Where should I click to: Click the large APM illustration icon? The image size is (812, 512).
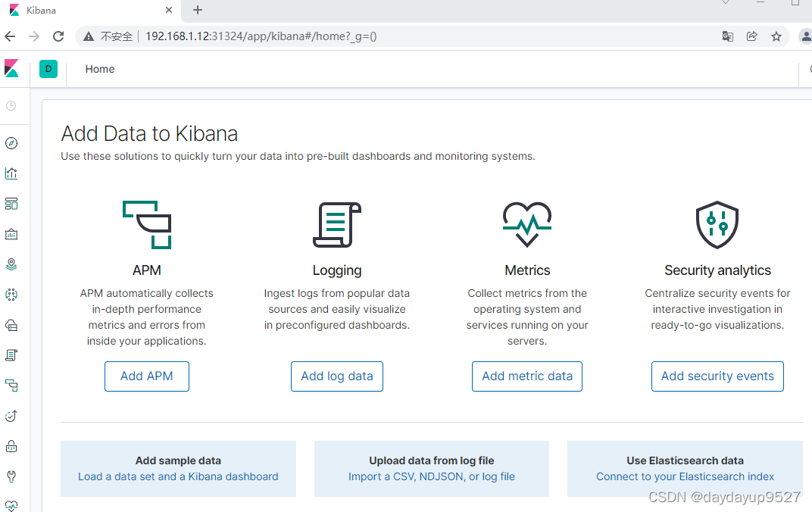tap(146, 225)
